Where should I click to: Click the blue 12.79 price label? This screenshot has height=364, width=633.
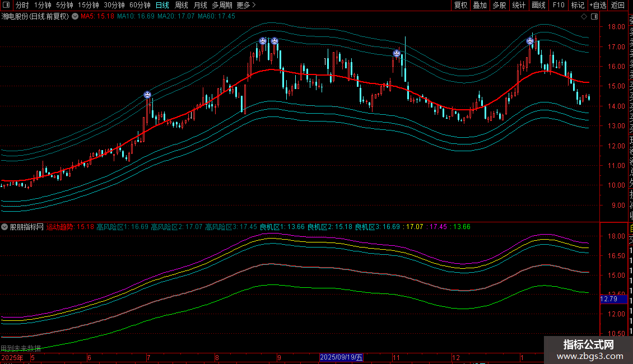click(x=613, y=299)
